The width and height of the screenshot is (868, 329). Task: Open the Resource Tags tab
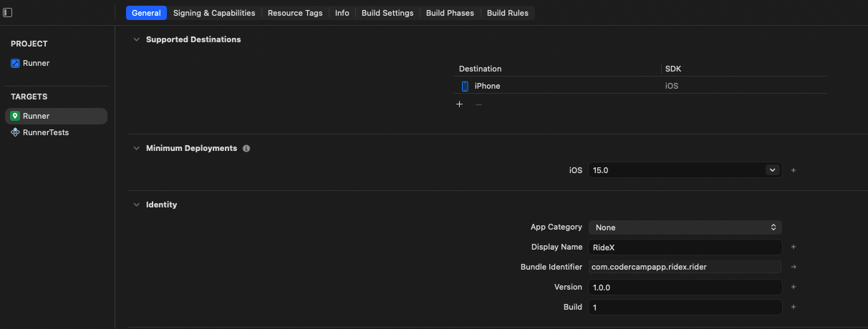point(295,13)
